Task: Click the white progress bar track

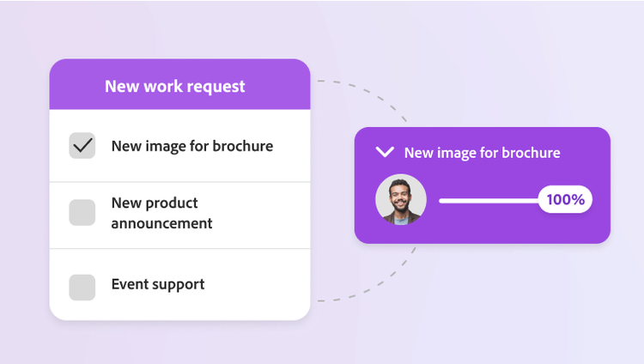Action: click(x=488, y=201)
